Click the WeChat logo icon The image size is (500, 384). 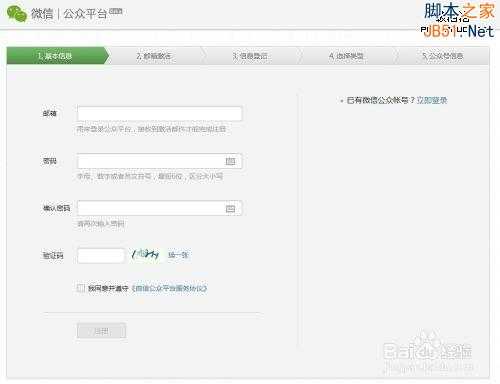[x=17, y=14]
